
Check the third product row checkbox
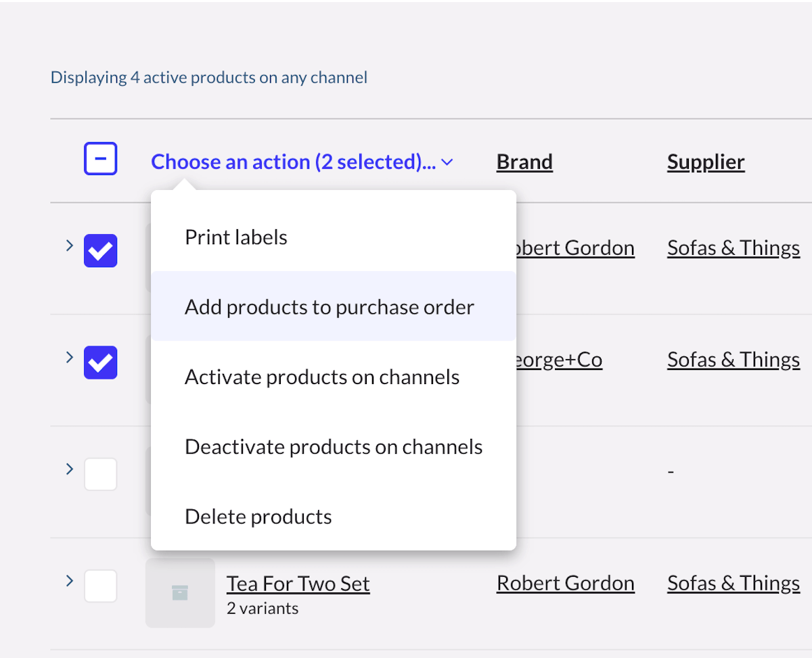click(100, 474)
